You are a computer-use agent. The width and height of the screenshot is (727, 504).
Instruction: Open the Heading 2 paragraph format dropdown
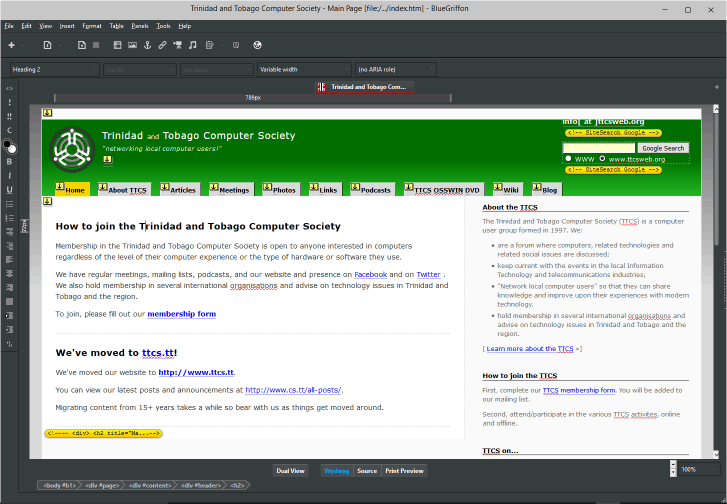[54, 70]
